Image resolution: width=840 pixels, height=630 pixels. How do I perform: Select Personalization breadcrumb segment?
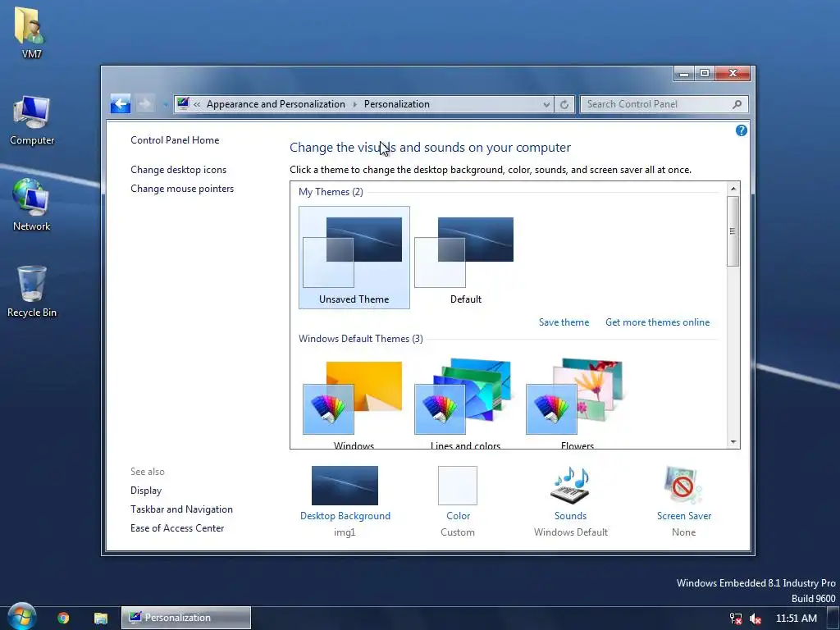[x=397, y=104]
